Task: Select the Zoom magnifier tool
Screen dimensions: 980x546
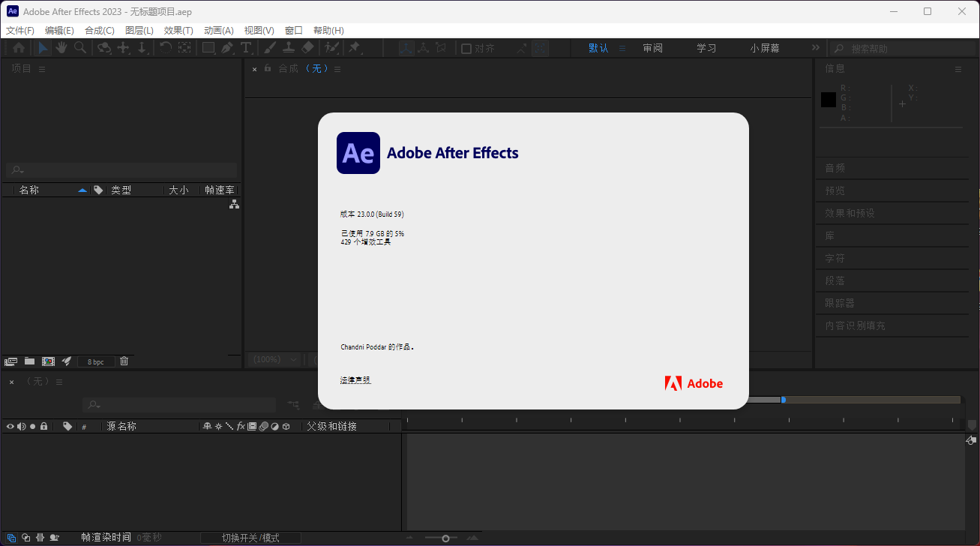Action: [x=79, y=48]
